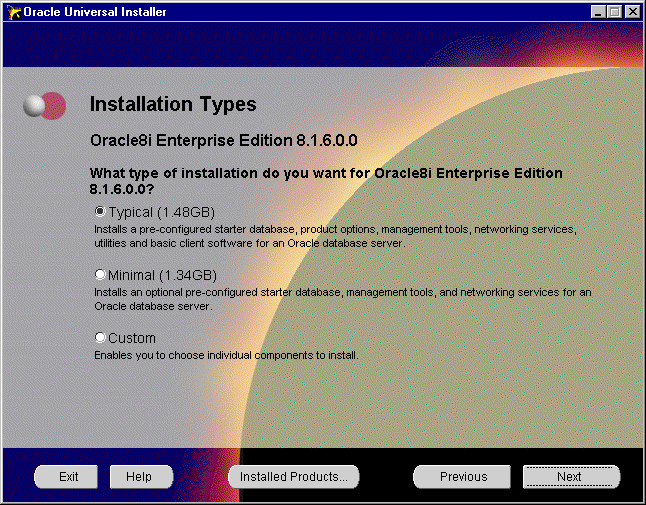Click the Oracle8i Enterprise Edition 8.1.6.0.0 subtitle
646x505 pixels.
coord(223,139)
